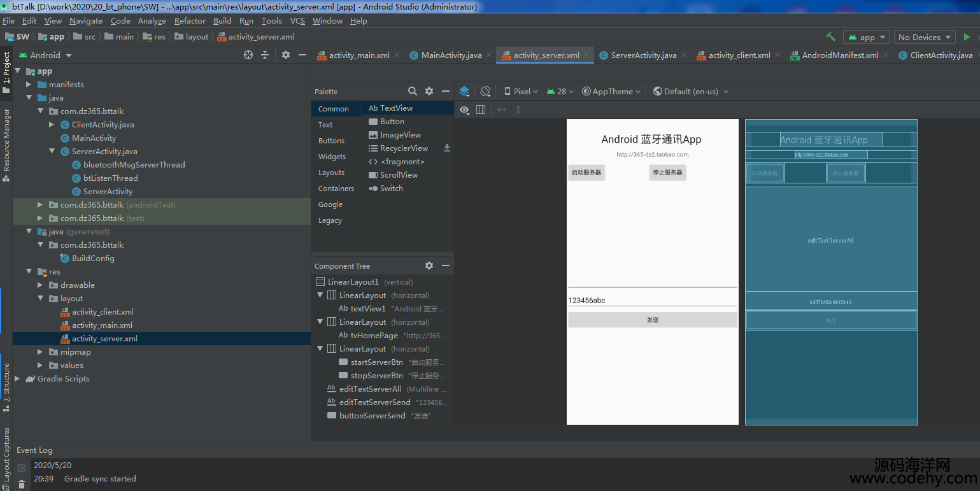Open the Pixel device dropdown

(521, 91)
